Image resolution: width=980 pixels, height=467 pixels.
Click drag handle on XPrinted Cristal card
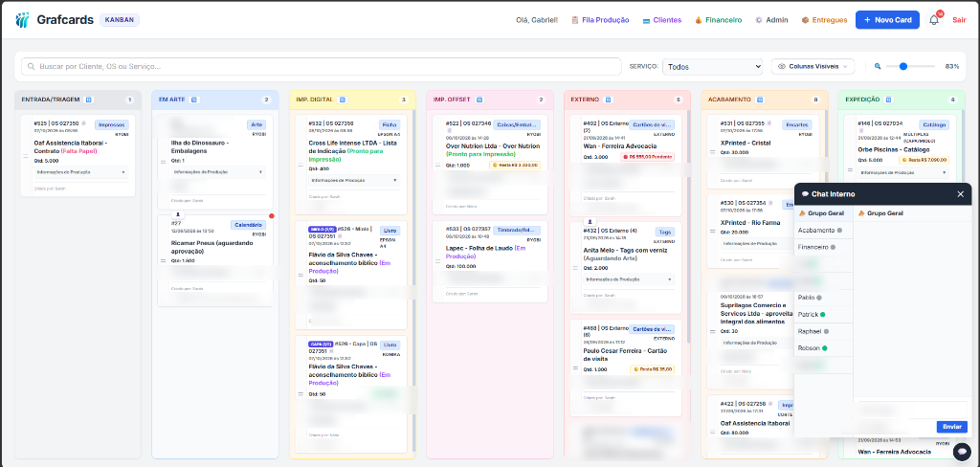712,152
